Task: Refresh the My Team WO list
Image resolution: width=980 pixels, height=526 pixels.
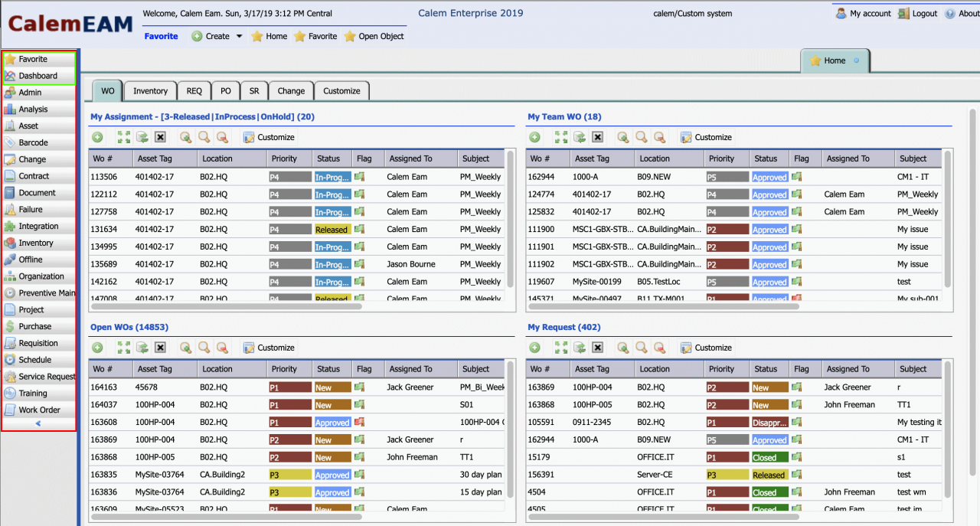Action: click(x=580, y=137)
